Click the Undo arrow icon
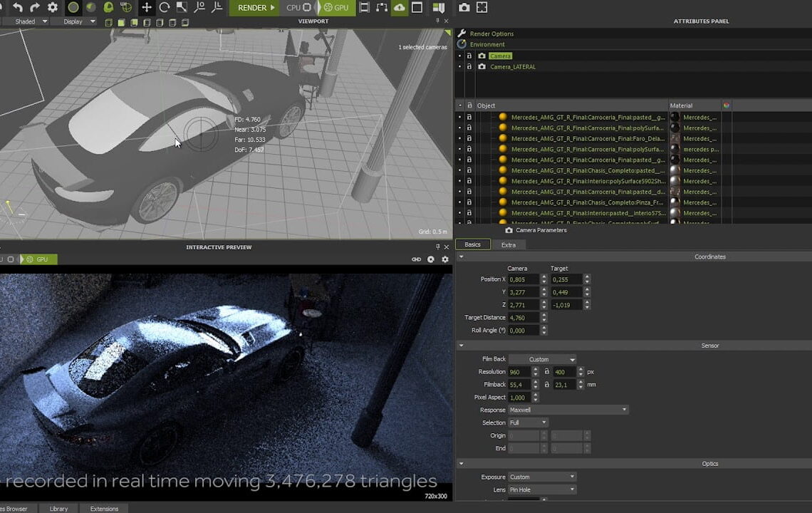 pyautogui.click(x=18, y=8)
